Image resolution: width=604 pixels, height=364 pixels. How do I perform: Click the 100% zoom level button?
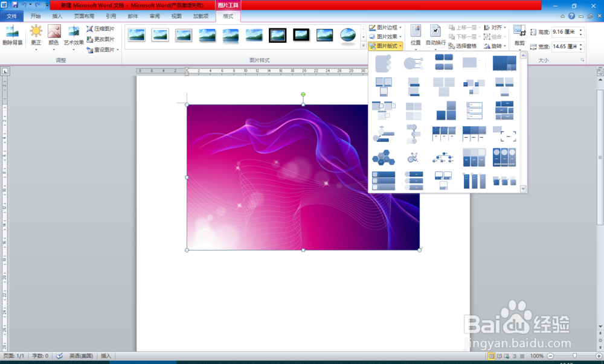[x=536, y=356]
